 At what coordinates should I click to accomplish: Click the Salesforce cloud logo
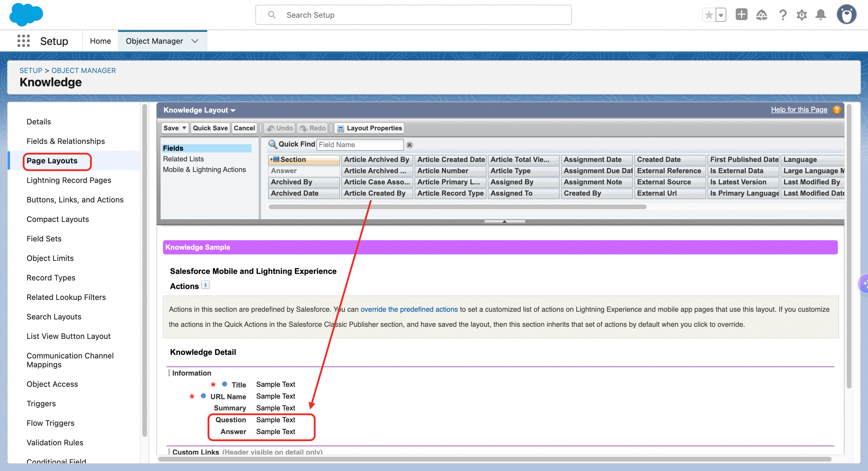click(x=26, y=14)
